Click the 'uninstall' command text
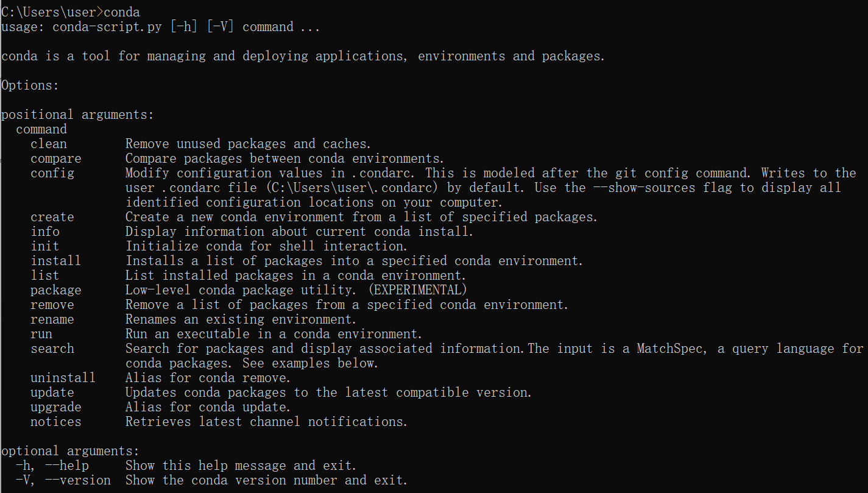The height and width of the screenshot is (493, 868). pyautogui.click(x=63, y=378)
